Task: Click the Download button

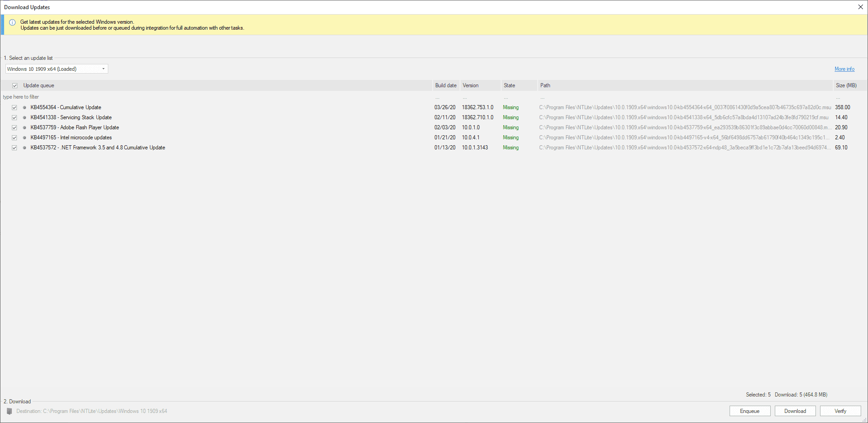Action: click(795, 411)
